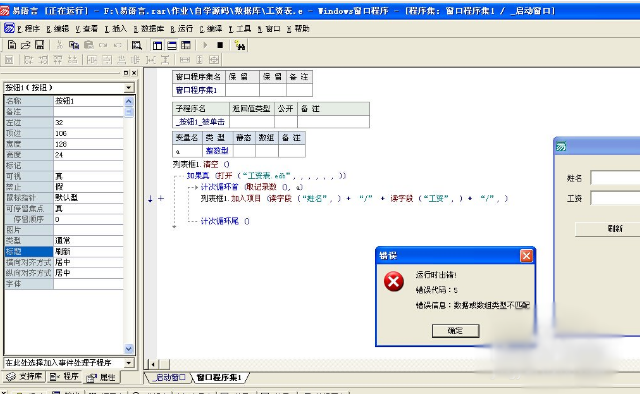Image resolution: width=640 pixels, height=394 pixels.
Task: Toggle the left work panel layout icon
Action: click(158, 45)
